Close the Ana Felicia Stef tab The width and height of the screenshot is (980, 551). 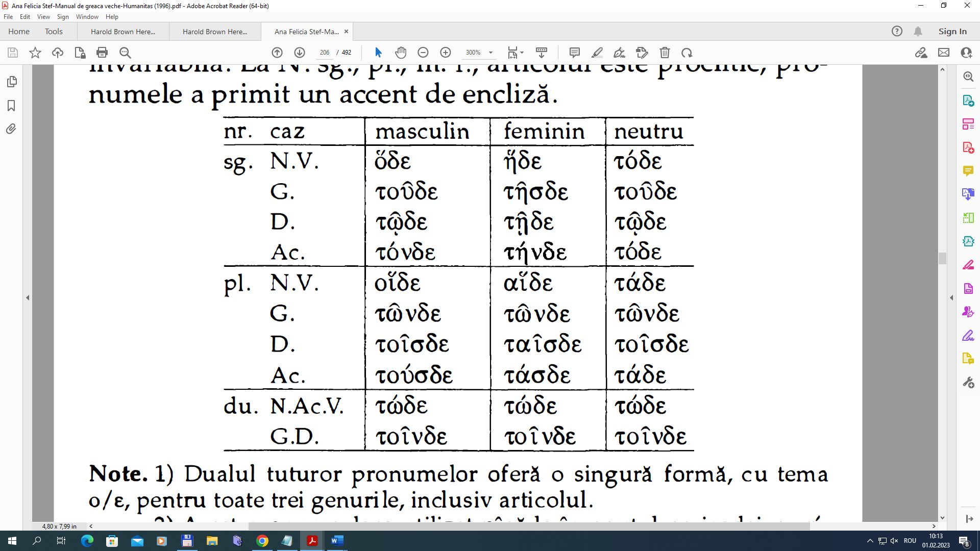(x=346, y=32)
